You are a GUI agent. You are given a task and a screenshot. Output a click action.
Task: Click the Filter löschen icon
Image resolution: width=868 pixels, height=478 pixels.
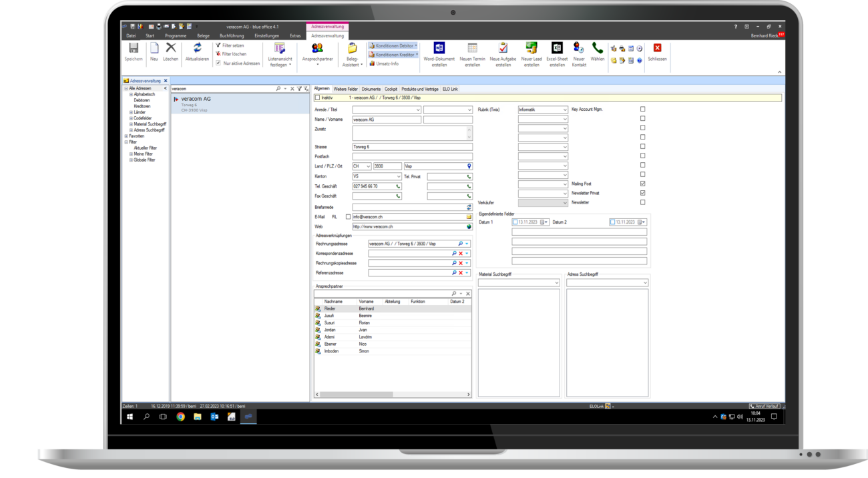[218, 54]
